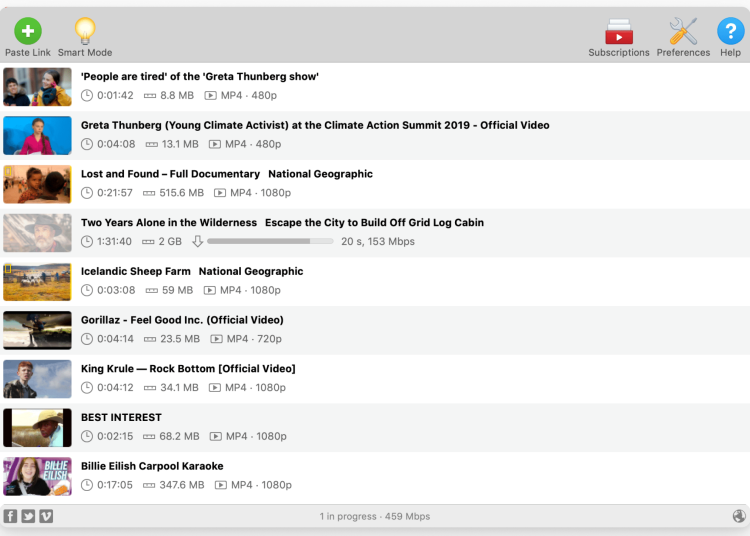Click the BEST INTEREST video title
Screen dimensions: 750x536
(121, 417)
